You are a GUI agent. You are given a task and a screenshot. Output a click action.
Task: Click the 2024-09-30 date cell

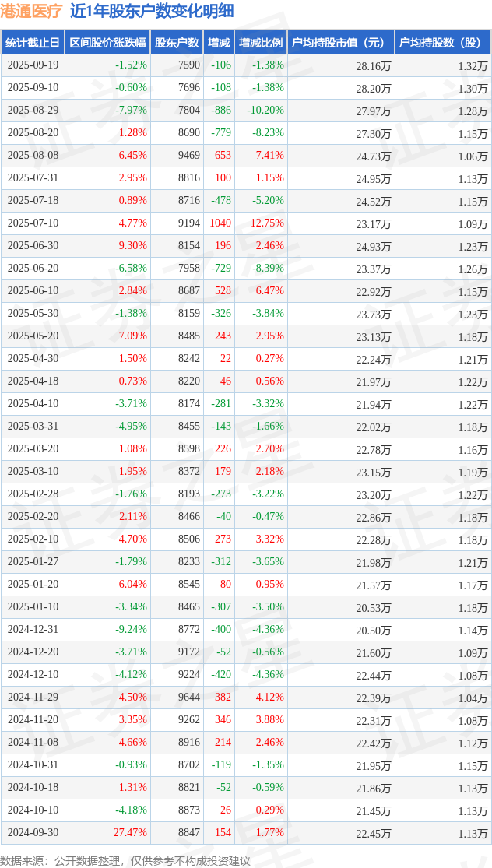click(33, 833)
